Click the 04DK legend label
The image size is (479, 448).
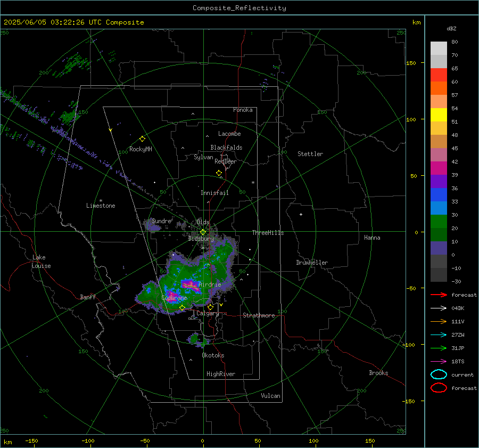tap(458, 308)
